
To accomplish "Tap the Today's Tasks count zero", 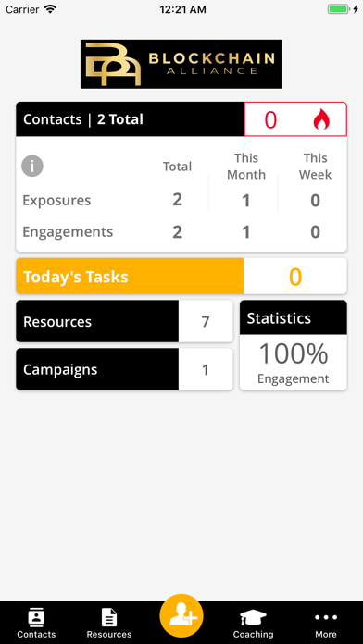I will point(295,277).
